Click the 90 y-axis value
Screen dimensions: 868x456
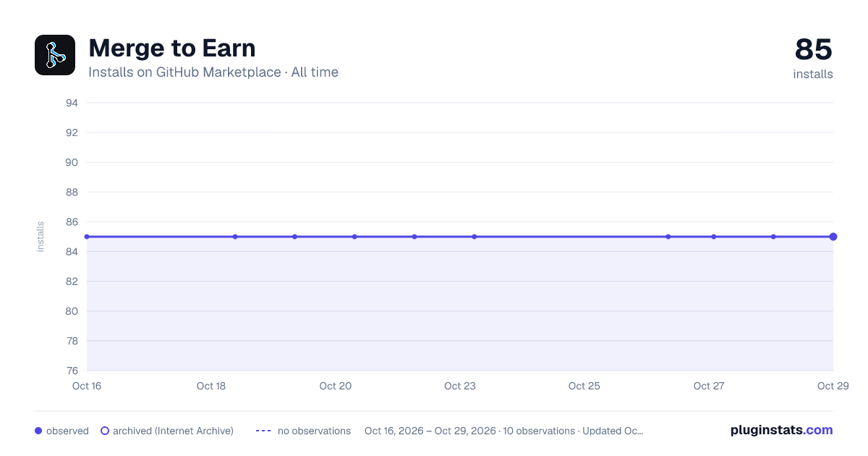72,162
